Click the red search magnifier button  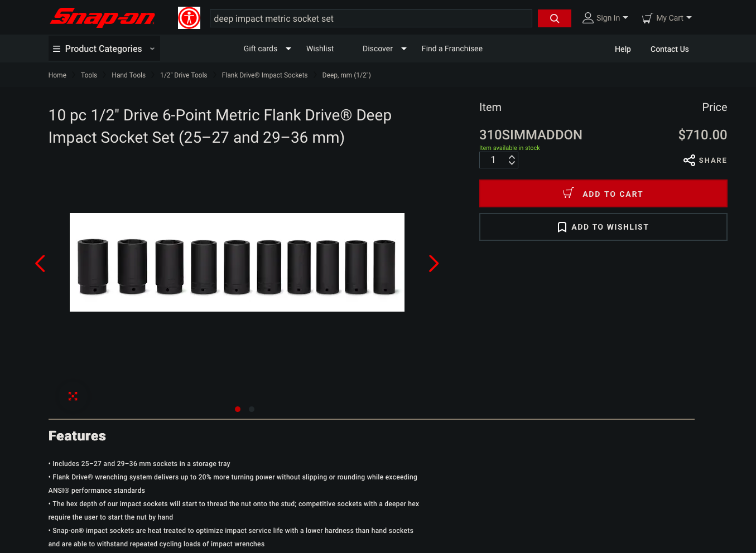point(555,18)
